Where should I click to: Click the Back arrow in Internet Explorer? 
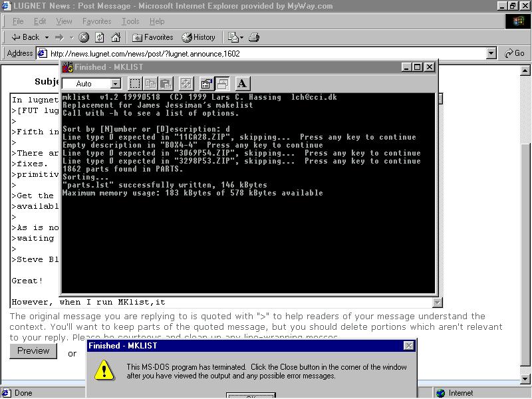click(x=25, y=37)
